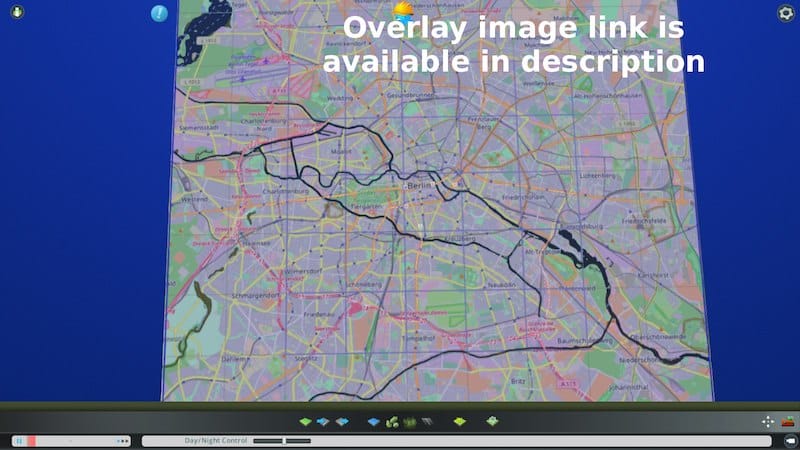The width and height of the screenshot is (800, 450).
Task: Click the white four-arrow move icon
Action: tap(768, 422)
